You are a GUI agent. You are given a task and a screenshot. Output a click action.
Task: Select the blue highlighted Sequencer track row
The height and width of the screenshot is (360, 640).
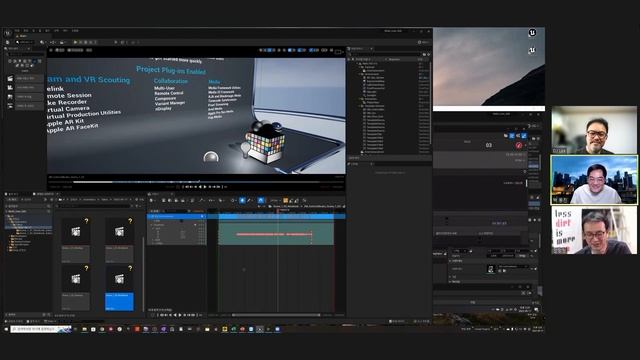pyautogui.click(x=177, y=216)
